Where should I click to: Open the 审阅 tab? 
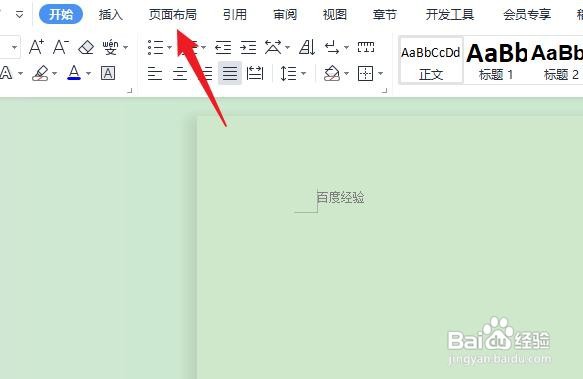click(x=285, y=15)
